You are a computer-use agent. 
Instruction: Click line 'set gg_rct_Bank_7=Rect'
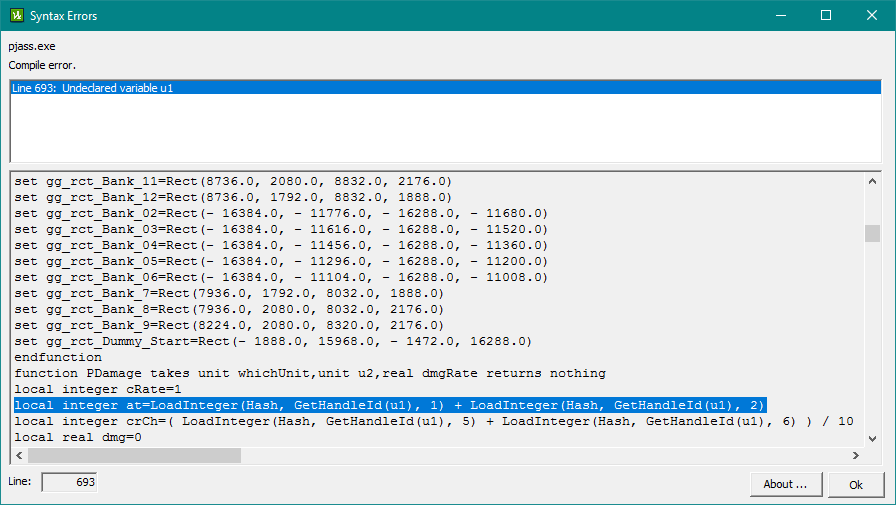pos(229,293)
